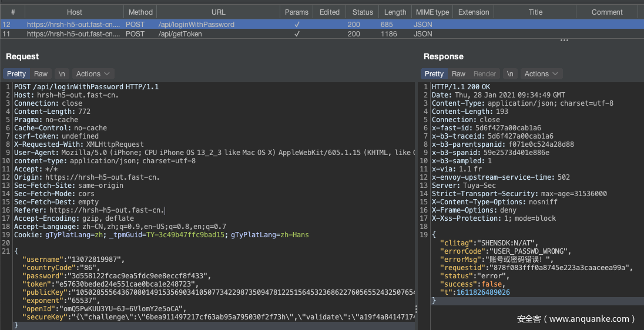Select Pretty tab in Request panel
This screenshot has width=644, height=330.
(x=16, y=74)
